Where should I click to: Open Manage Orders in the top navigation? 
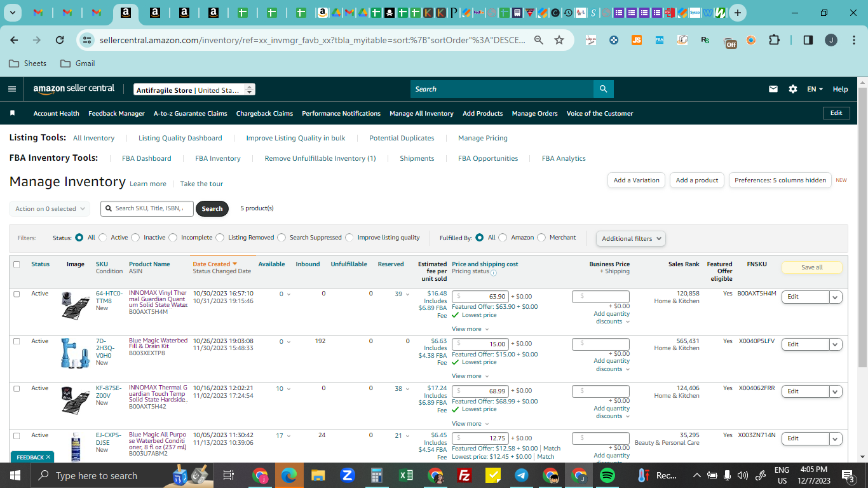[x=534, y=114]
